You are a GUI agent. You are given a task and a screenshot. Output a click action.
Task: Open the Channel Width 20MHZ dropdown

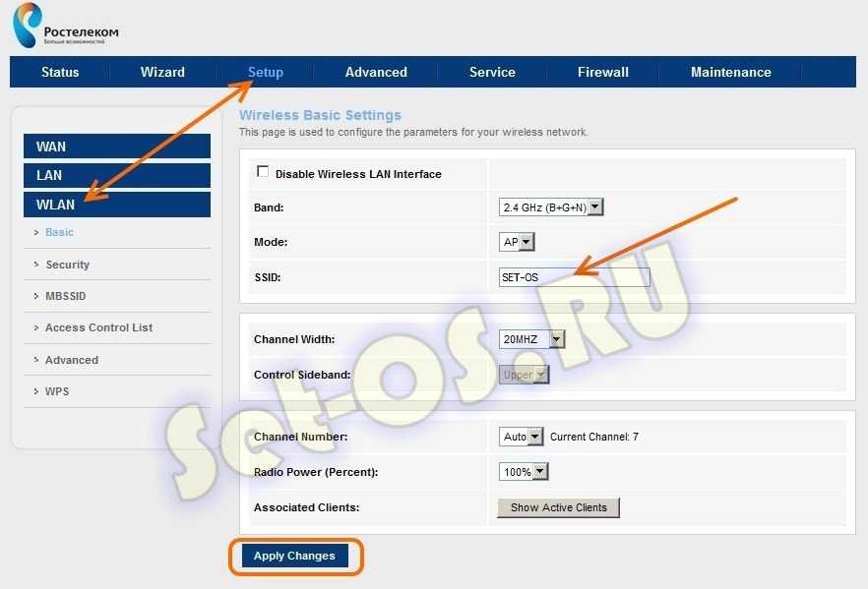coord(531,339)
